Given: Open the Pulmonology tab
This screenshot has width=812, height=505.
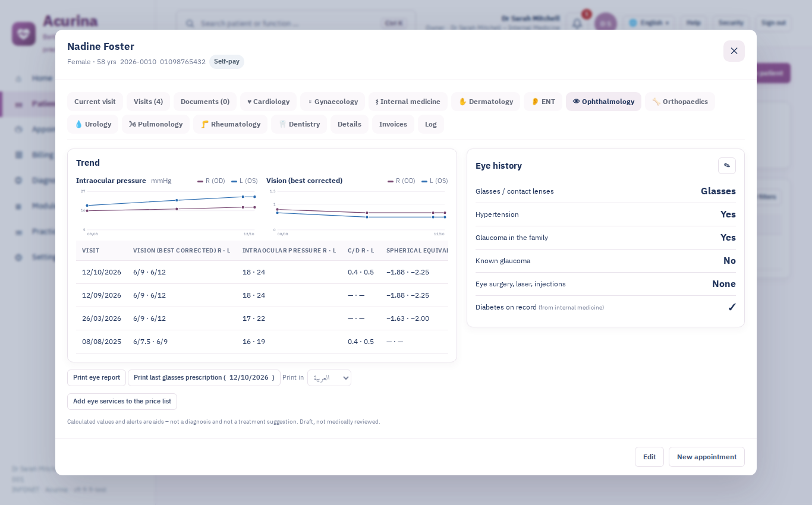Looking at the screenshot, I should point(156,124).
